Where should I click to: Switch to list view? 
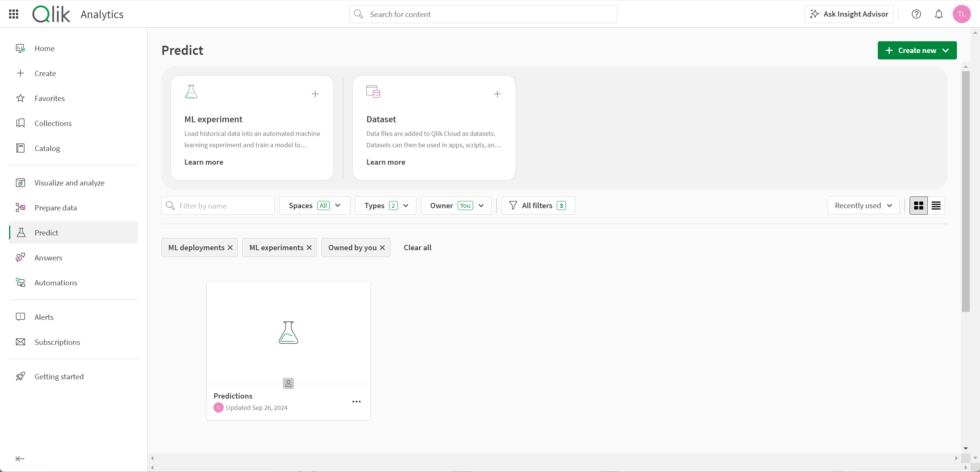click(x=936, y=206)
